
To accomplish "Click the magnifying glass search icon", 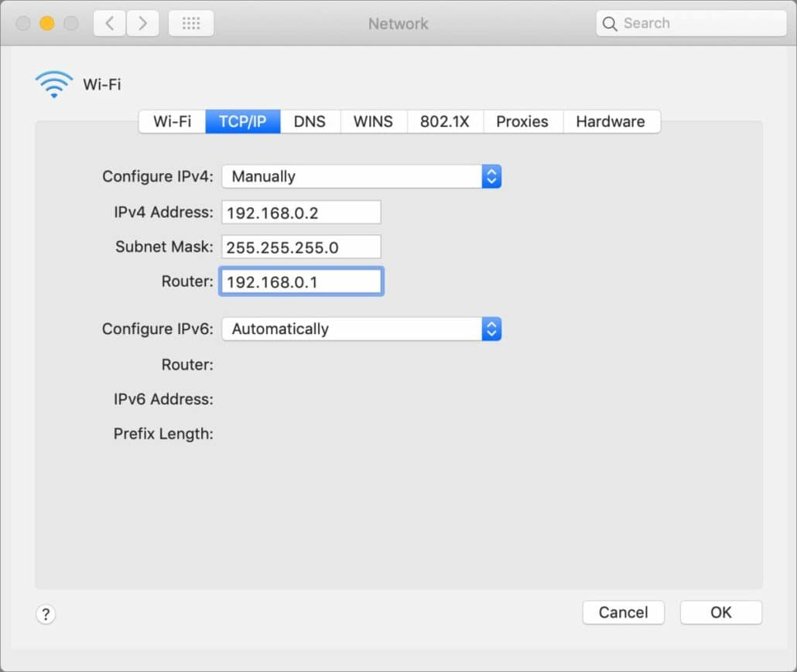I will coord(611,23).
